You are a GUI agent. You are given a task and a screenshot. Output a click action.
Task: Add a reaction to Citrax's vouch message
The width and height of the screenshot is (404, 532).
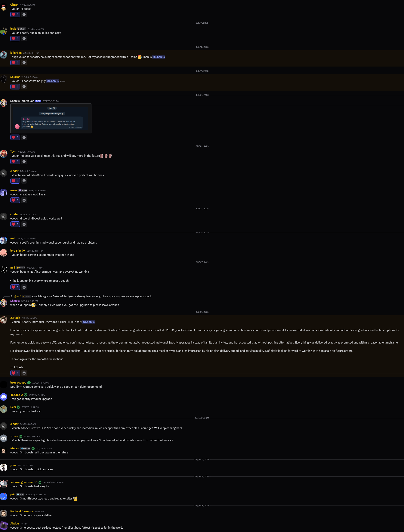pyautogui.click(x=24, y=14)
